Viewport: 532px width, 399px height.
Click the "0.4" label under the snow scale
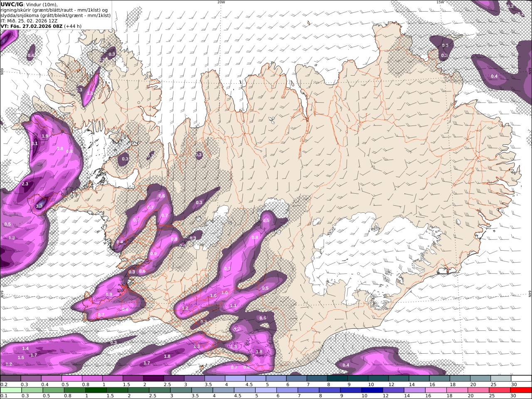point(44,384)
